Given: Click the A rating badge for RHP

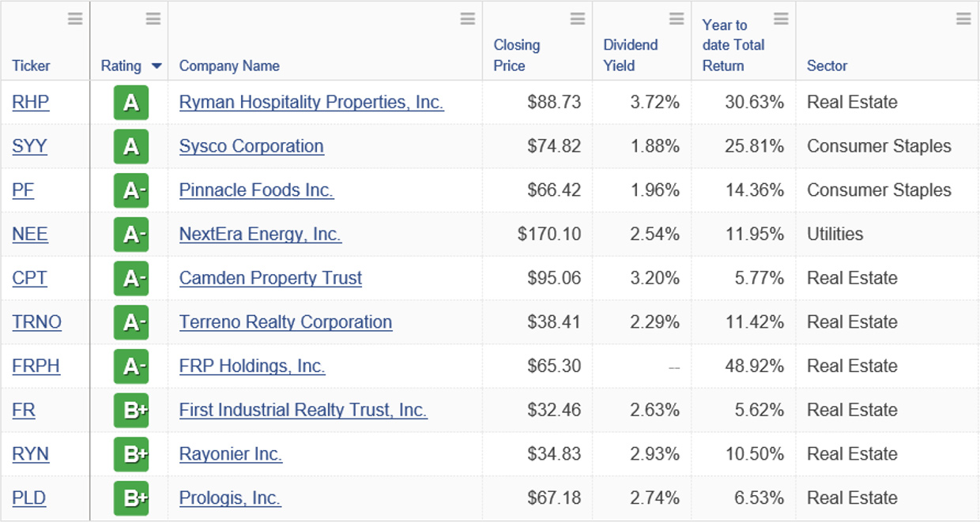Looking at the screenshot, I should pyautogui.click(x=131, y=103).
